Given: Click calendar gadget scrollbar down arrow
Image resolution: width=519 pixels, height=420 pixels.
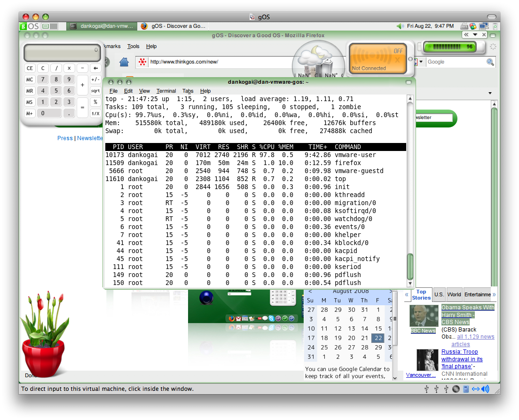Looking at the screenshot, I should tap(394, 378).
